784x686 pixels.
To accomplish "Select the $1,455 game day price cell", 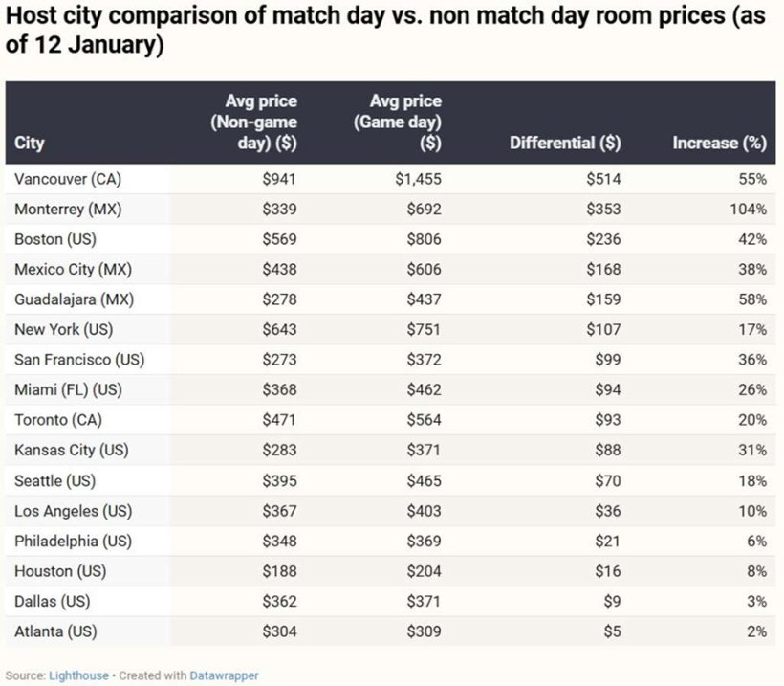I will click(x=418, y=179).
